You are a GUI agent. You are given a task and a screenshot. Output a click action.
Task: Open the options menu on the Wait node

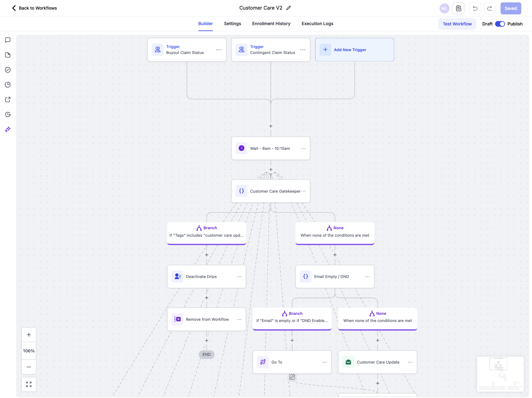[303, 148]
